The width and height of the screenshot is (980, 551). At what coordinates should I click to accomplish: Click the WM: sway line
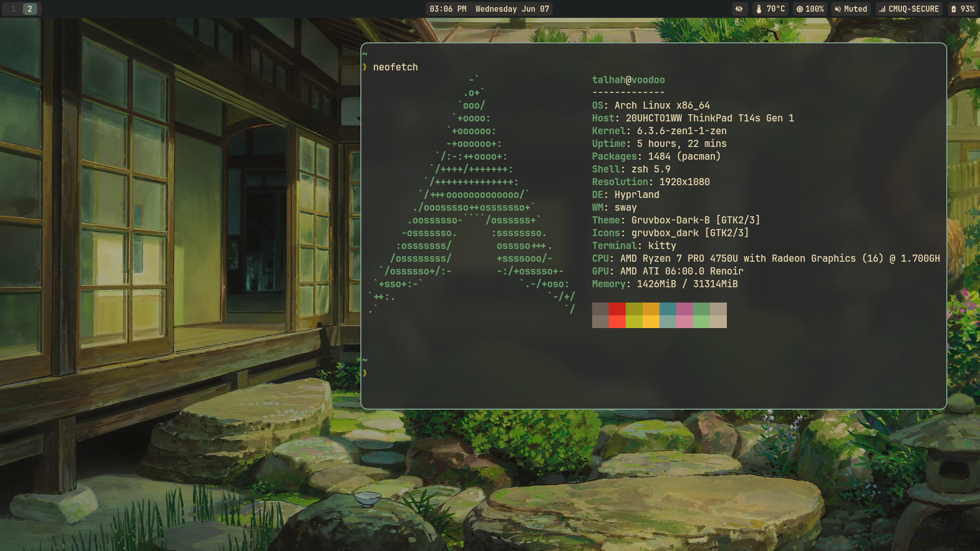coord(614,207)
